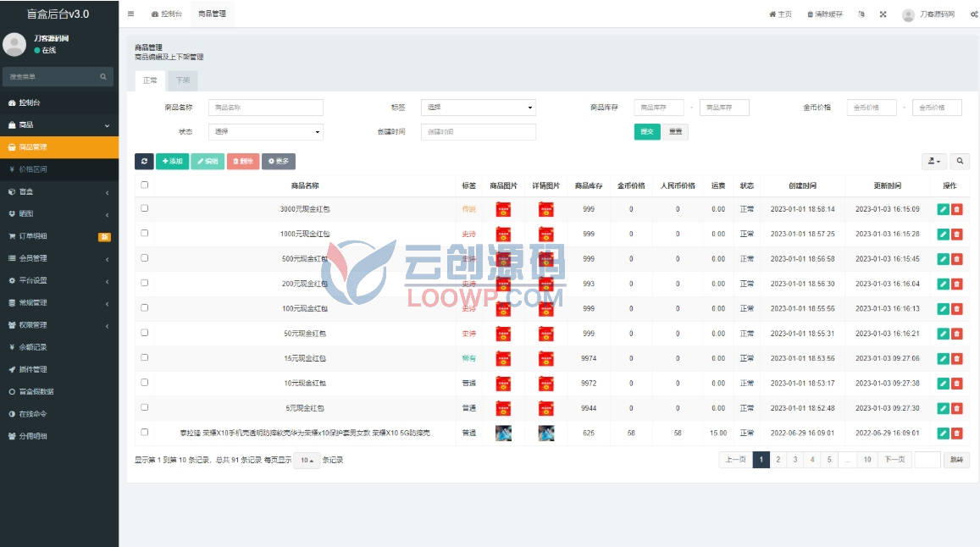Select all rows with header checkbox
The width and height of the screenshot is (980, 547).
[144, 185]
